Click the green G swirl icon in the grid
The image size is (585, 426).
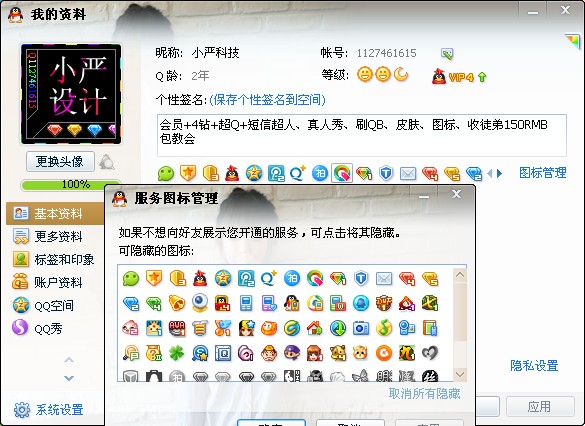click(x=292, y=328)
